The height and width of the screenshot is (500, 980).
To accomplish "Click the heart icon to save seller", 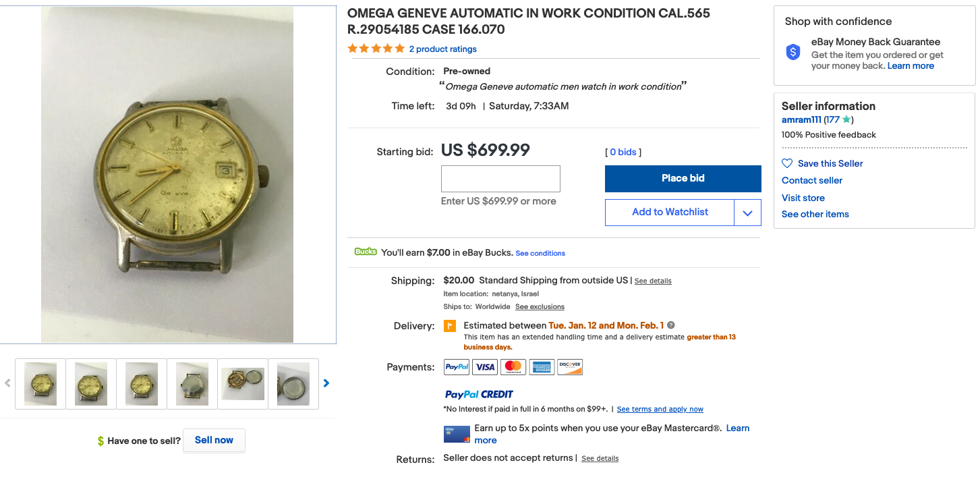I will [787, 163].
